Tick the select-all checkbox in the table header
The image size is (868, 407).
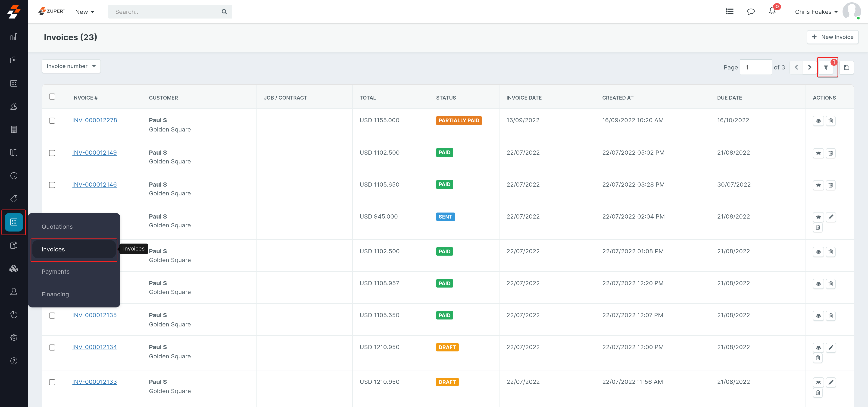click(52, 97)
